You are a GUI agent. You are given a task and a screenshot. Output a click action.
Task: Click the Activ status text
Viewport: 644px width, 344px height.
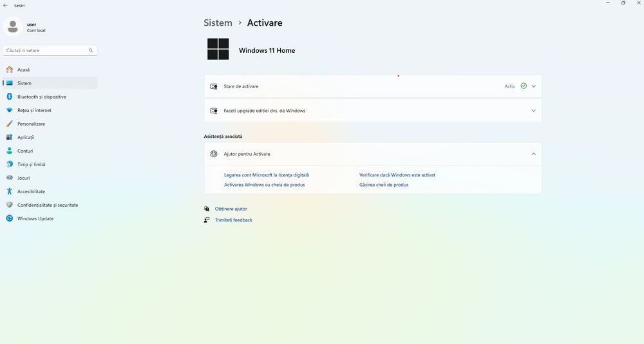509,86
